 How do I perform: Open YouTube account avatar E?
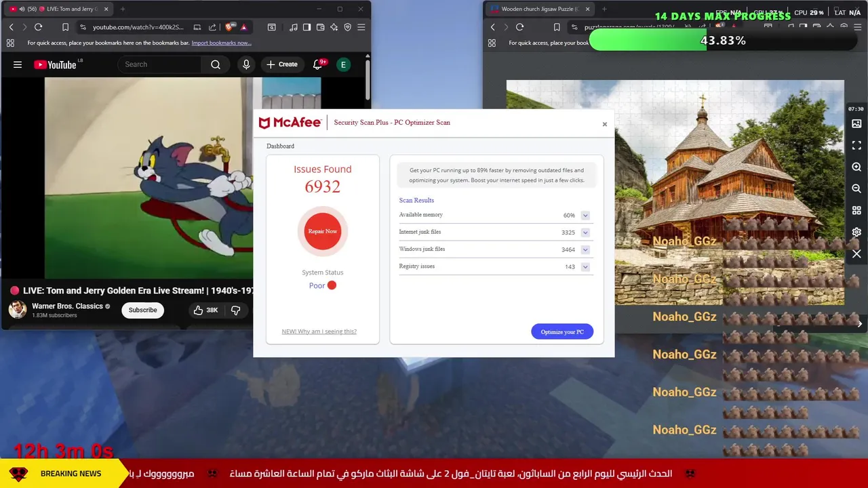(x=343, y=64)
